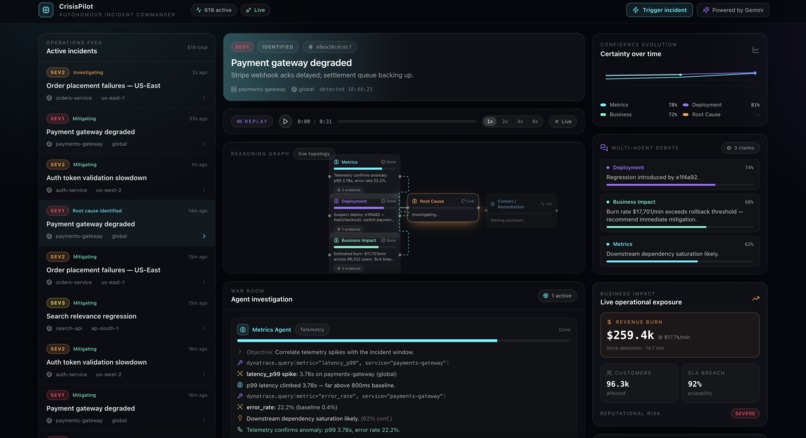Click the dollar icon in Revenue Burn card

pyautogui.click(x=609, y=322)
